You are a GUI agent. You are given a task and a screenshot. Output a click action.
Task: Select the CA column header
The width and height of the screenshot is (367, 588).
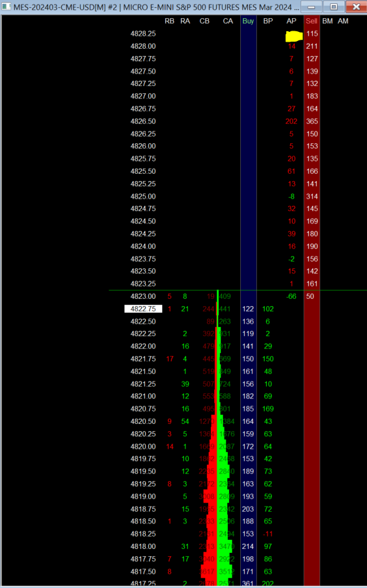[228, 21]
